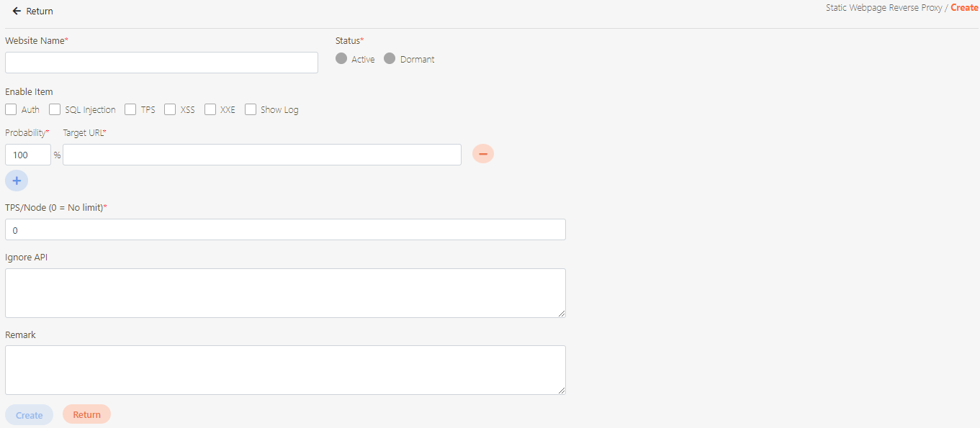Image resolution: width=980 pixels, height=428 pixels.
Task: Check the XSS option
Action: [170, 109]
